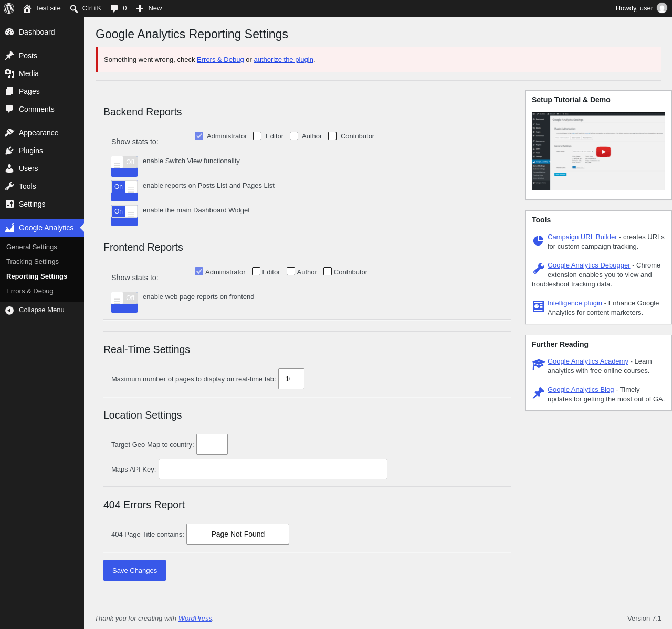672x629 pixels.
Task: Check frontend Editor checkbox
Action: click(x=256, y=271)
